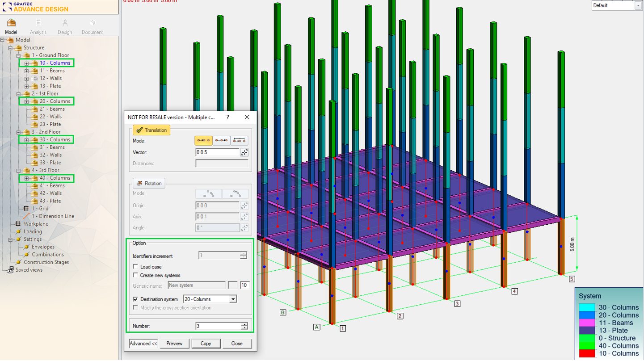Click the 33 - Plate folder icon
644x361 pixels.
pyautogui.click(x=34, y=163)
